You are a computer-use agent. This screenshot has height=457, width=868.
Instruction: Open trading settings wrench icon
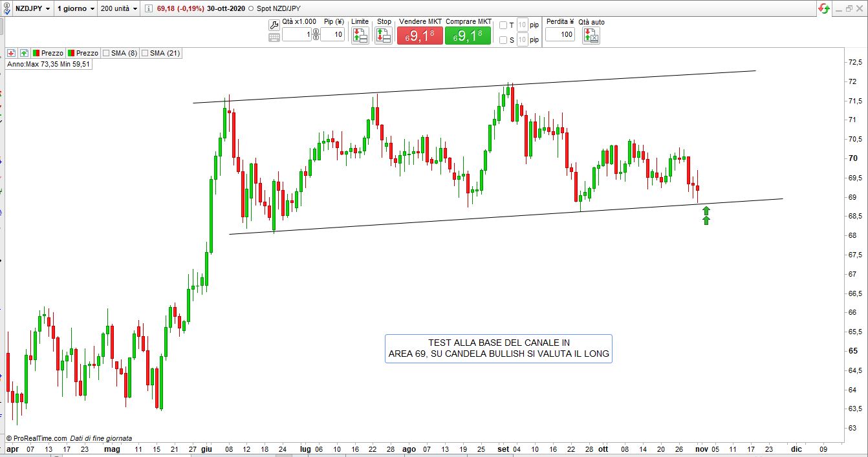274,25
